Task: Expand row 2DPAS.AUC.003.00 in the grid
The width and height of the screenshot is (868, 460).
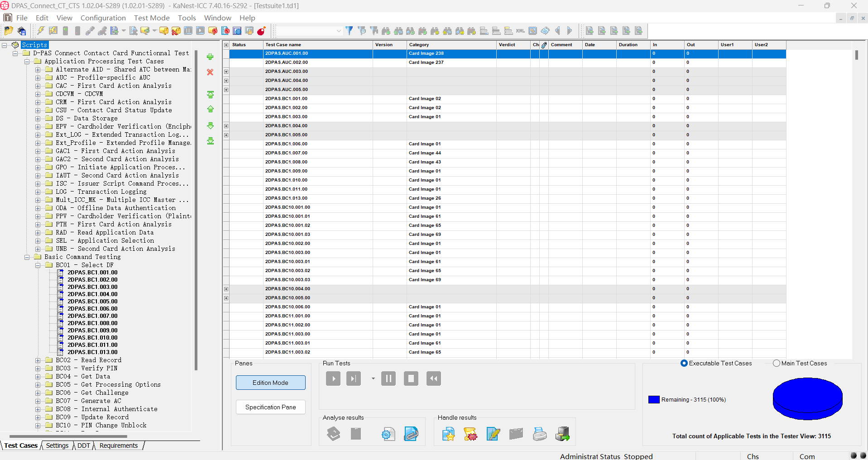Action: click(226, 72)
